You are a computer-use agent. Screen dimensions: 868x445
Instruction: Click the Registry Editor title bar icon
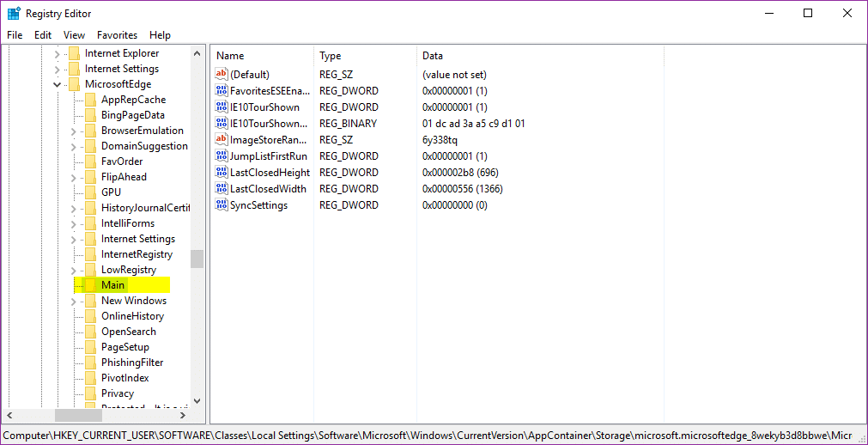(14, 13)
